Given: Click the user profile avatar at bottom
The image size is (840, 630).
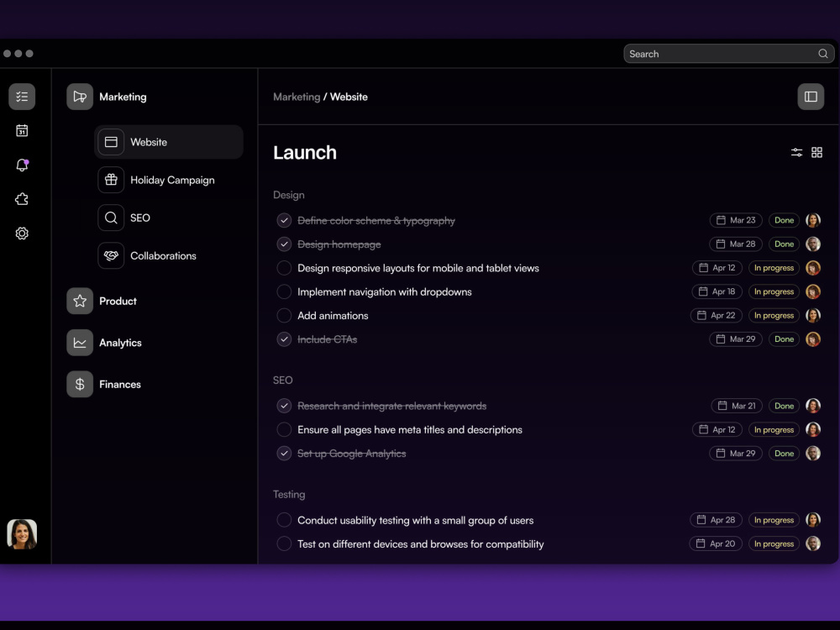Looking at the screenshot, I should [x=22, y=534].
